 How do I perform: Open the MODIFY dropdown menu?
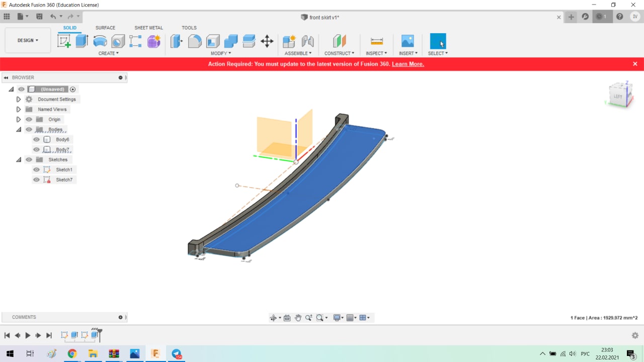pyautogui.click(x=221, y=53)
